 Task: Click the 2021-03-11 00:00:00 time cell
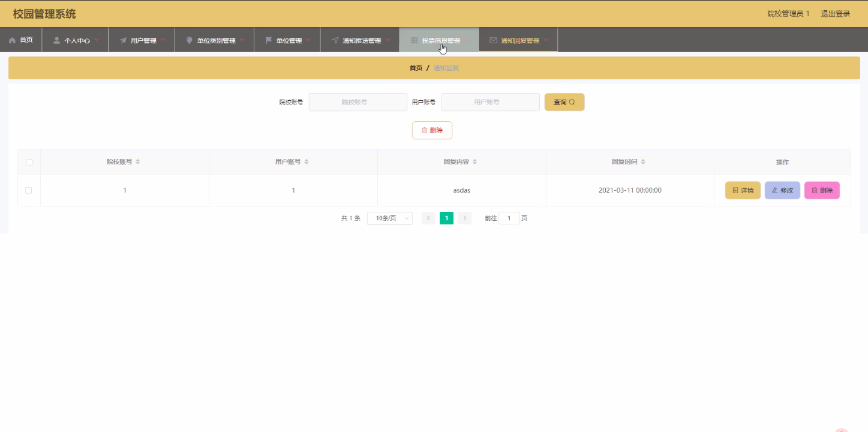pos(630,190)
